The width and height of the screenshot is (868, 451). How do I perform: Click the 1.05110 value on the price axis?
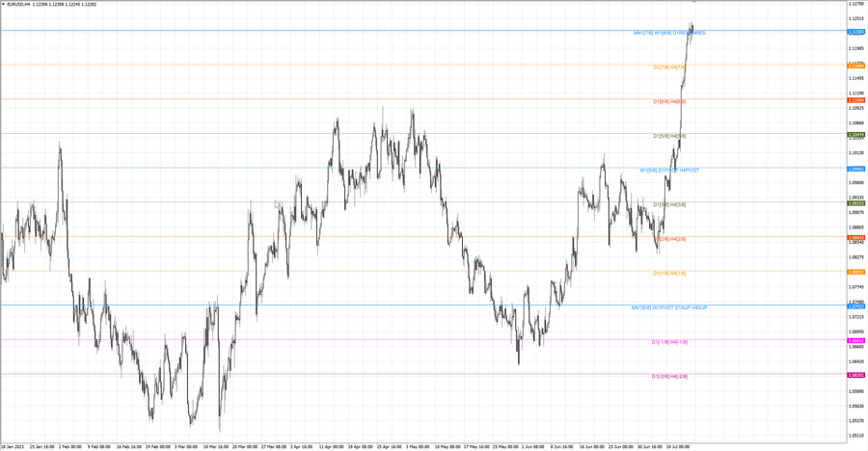tap(855, 436)
